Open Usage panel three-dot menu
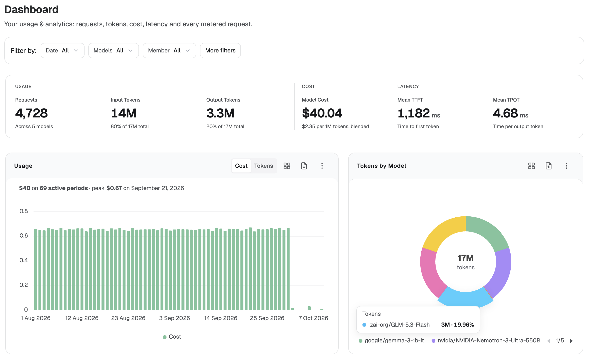Image resolution: width=589 pixels, height=364 pixels. pos(322,166)
